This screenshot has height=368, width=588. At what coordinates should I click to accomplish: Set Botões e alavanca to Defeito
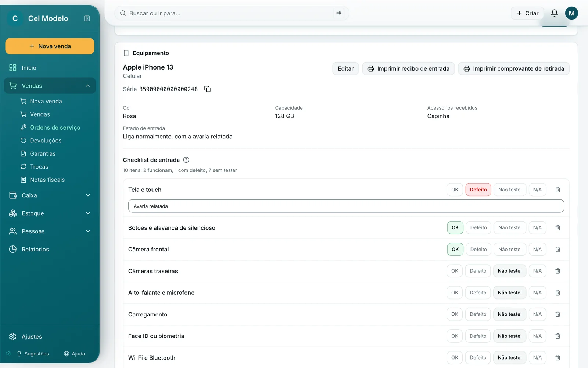click(x=478, y=228)
